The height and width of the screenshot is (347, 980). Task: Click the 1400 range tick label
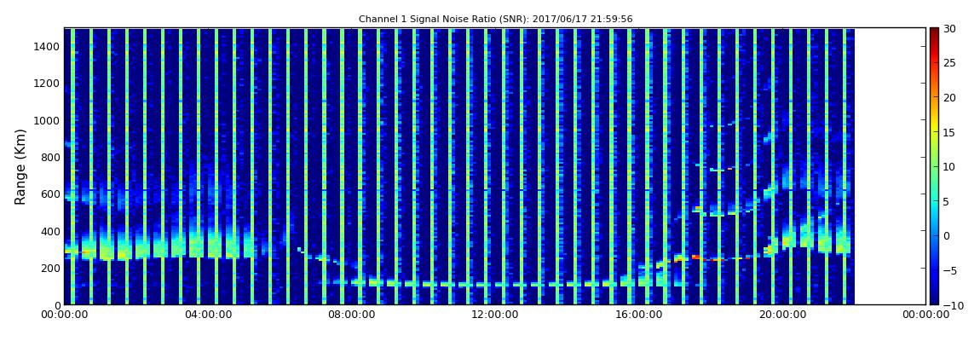(47, 46)
